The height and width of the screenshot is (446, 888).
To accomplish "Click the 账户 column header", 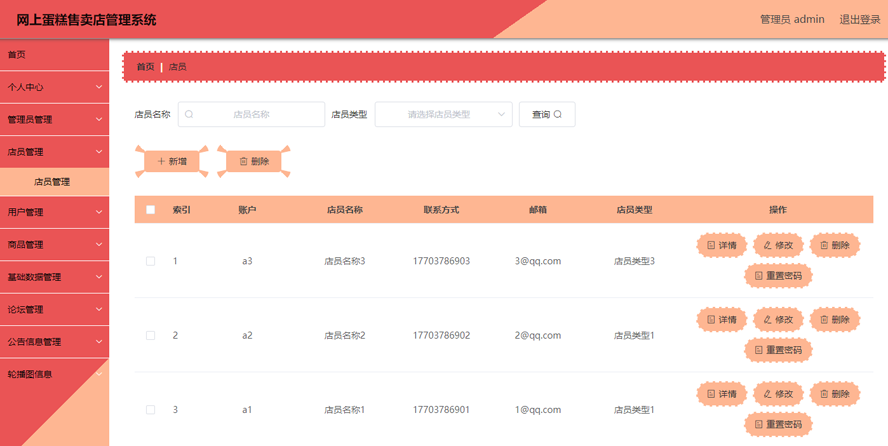I will click(247, 209).
